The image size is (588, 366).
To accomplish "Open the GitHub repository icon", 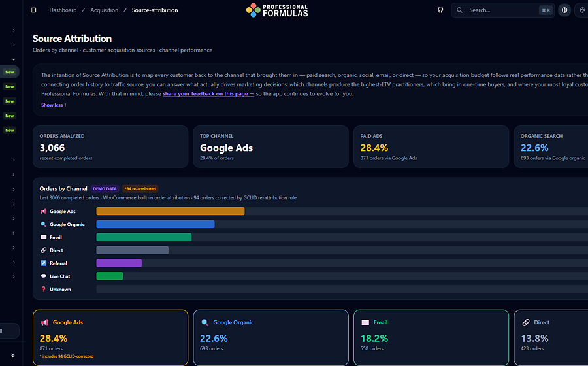I will [x=440, y=10].
